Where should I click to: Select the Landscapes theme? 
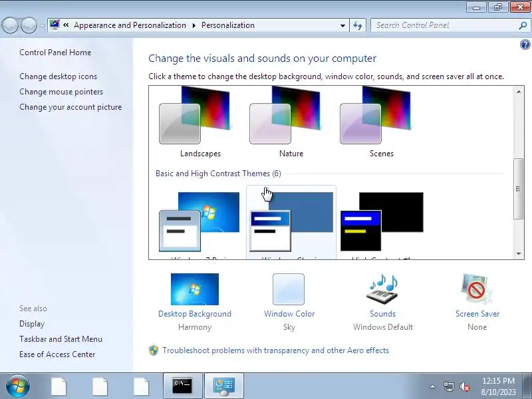200,122
